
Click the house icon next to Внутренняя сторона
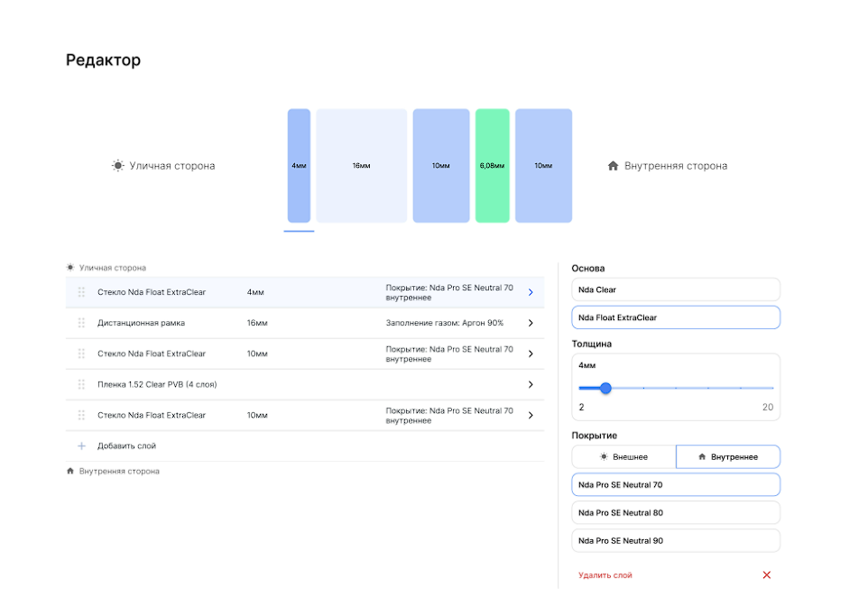tap(614, 166)
